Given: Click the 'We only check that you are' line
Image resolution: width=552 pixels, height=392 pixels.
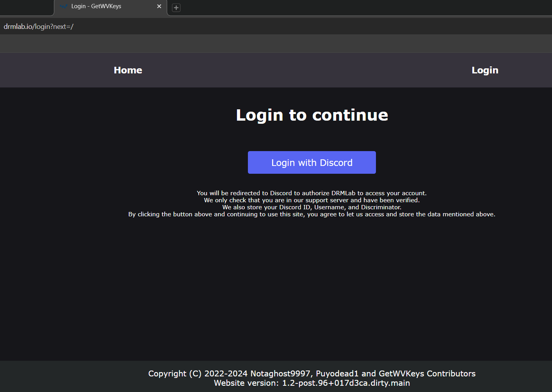Looking at the screenshot, I should (312, 200).
